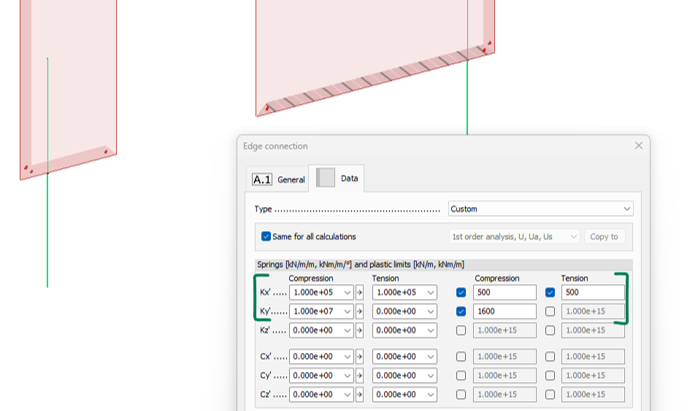Toggle Kx' tension plastic limit checkbox

[550, 293]
